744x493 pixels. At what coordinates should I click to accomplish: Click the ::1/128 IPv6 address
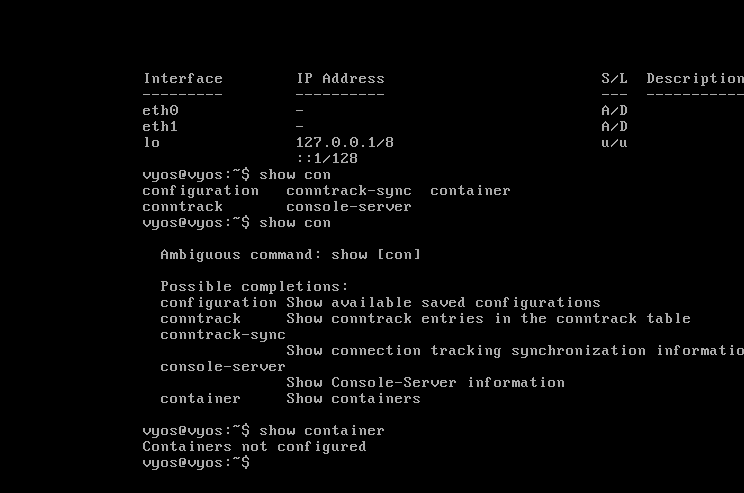click(327, 158)
